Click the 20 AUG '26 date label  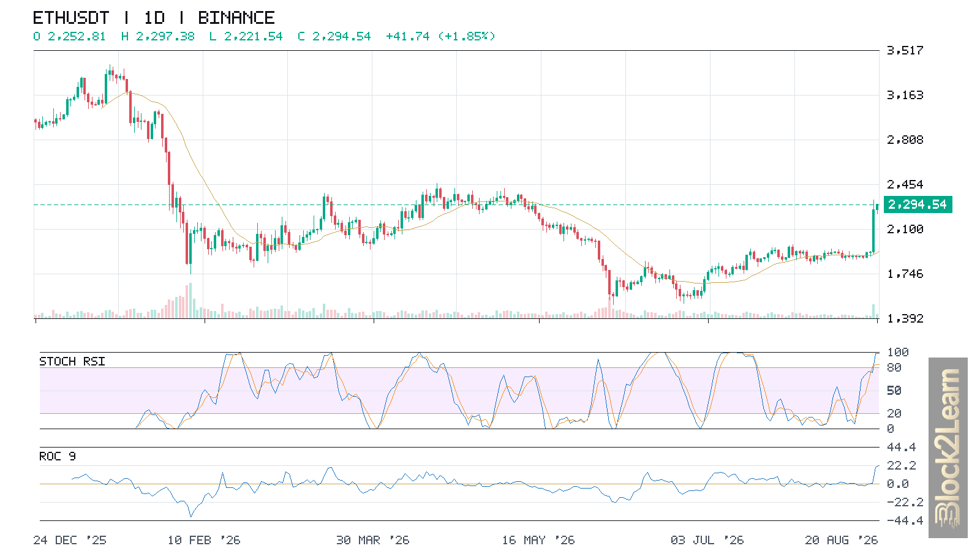[x=841, y=540]
